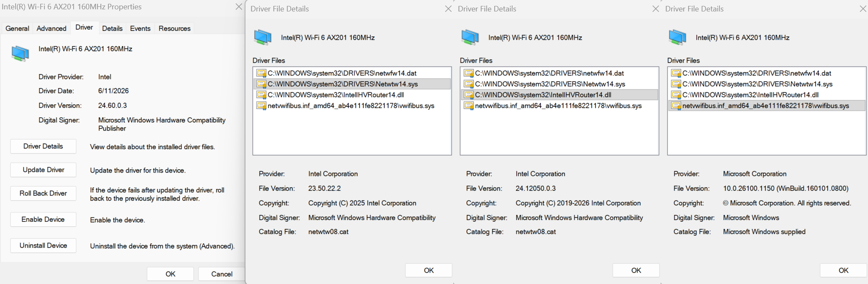Click the Uninstall Device button

click(x=43, y=245)
